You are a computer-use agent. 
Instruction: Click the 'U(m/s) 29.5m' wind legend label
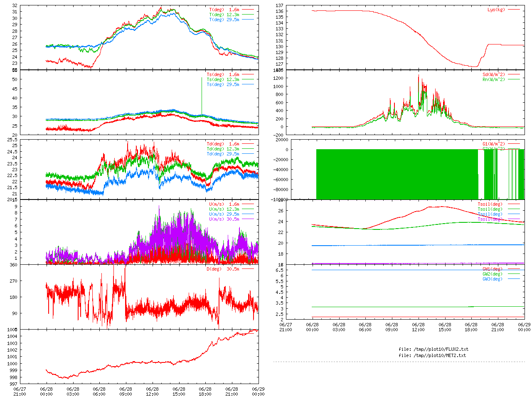click(224, 214)
